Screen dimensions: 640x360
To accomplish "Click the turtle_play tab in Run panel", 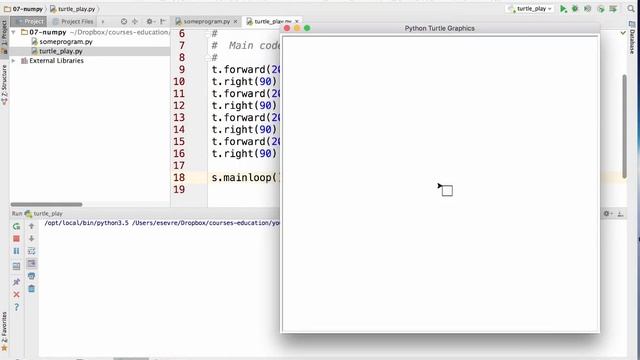I will pyautogui.click(x=44, y=213).
